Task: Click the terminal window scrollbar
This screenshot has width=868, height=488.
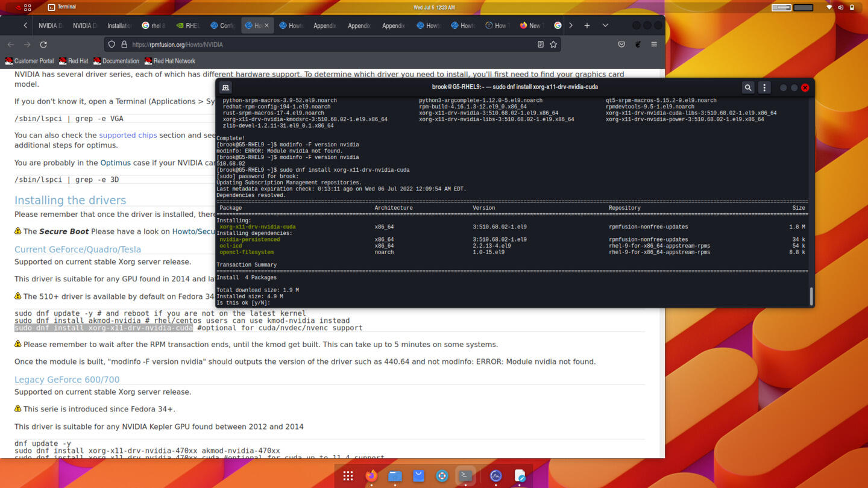Action: coord(811,296)
